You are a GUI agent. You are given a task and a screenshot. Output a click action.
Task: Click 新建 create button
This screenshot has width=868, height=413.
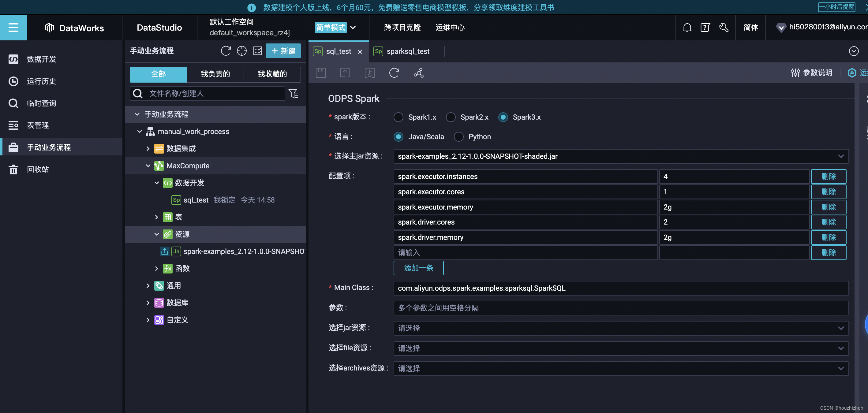click(283, 51)
